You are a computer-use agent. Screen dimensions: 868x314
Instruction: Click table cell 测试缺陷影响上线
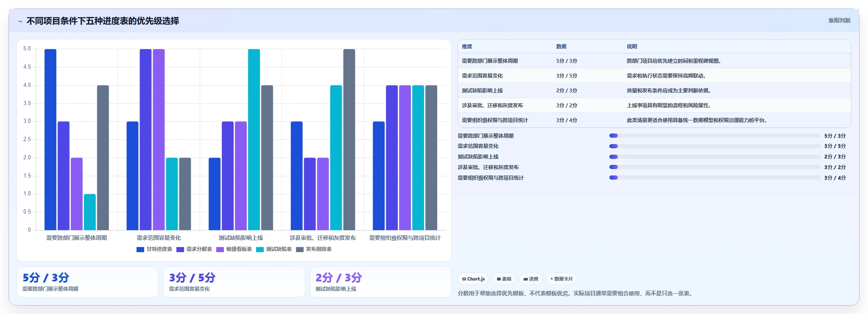(x=482, y=91)
